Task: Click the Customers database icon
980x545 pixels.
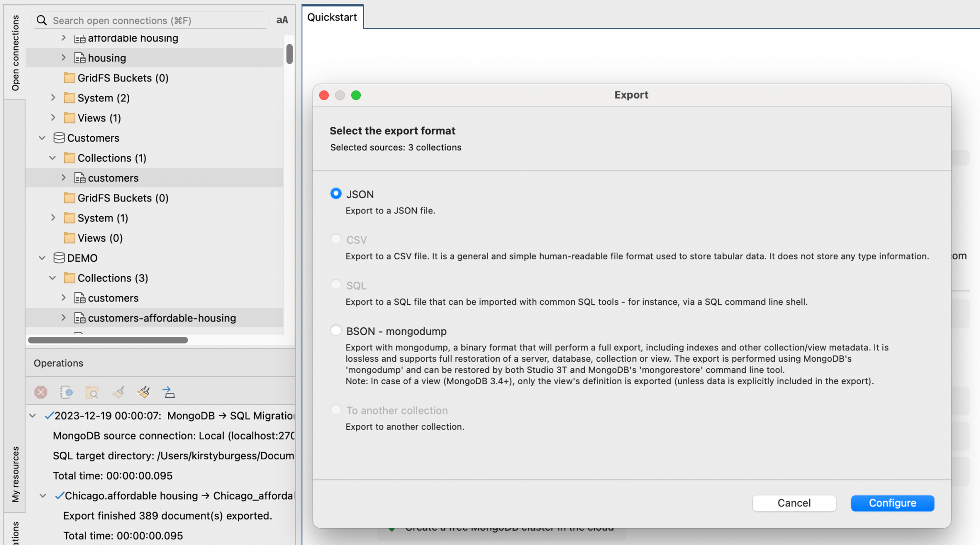Action: pyautogui.click(x=59, y=138)
